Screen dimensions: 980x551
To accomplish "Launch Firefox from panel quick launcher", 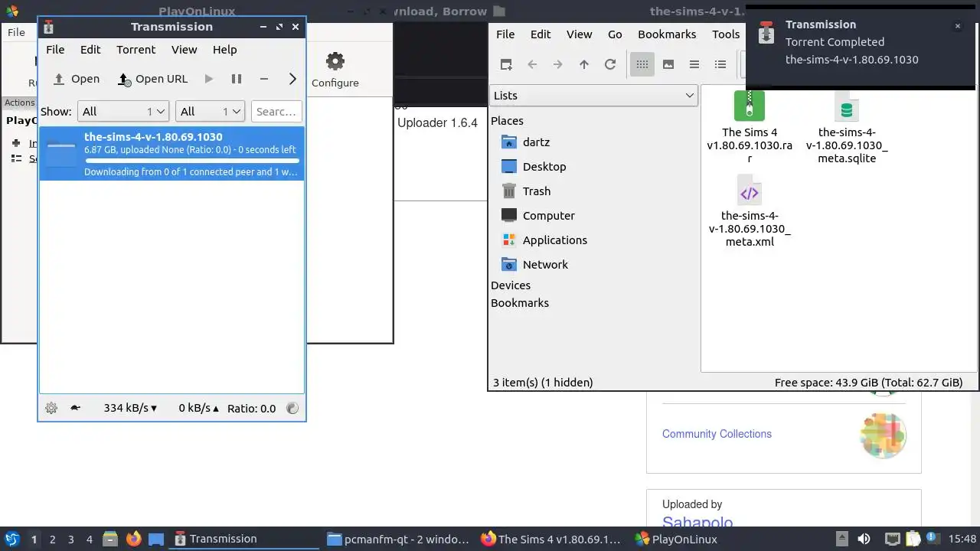I will (x=133, y=539).
